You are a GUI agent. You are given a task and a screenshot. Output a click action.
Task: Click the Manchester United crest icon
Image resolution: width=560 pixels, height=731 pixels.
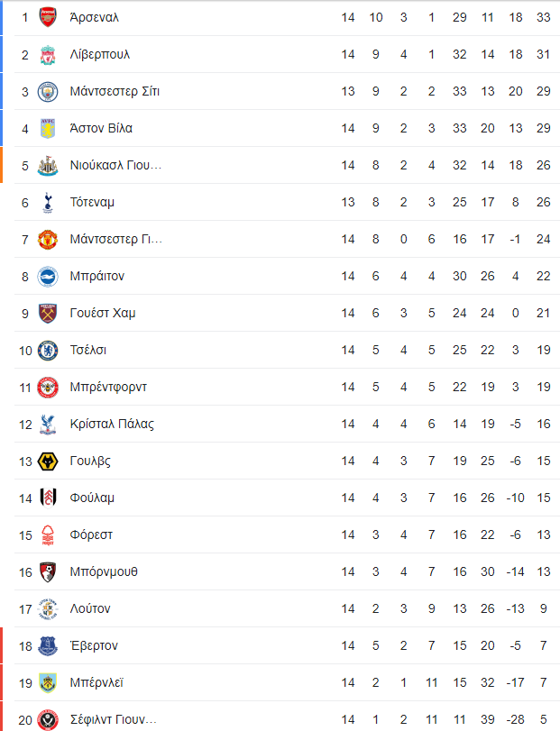[48, 239]
